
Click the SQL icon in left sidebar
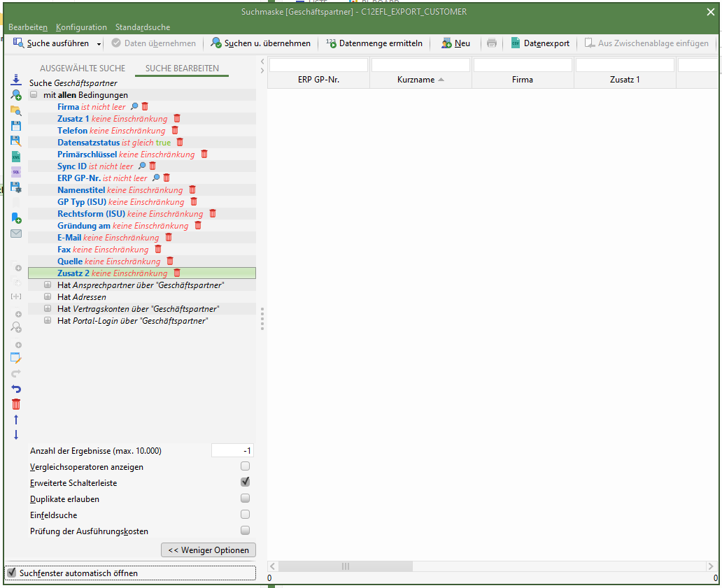(16, 172)
